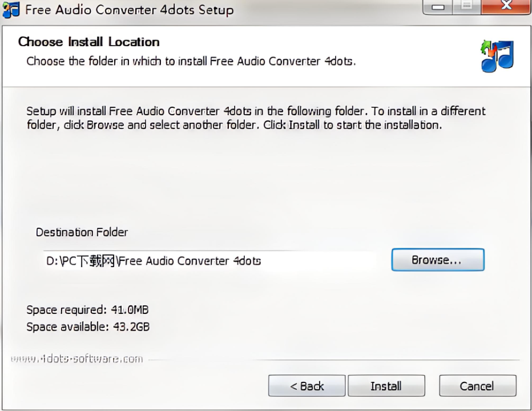The height and width of the screenshot is (411, 532).
Task: Open the Browse folder picker
Action: (x=437, y=260)
